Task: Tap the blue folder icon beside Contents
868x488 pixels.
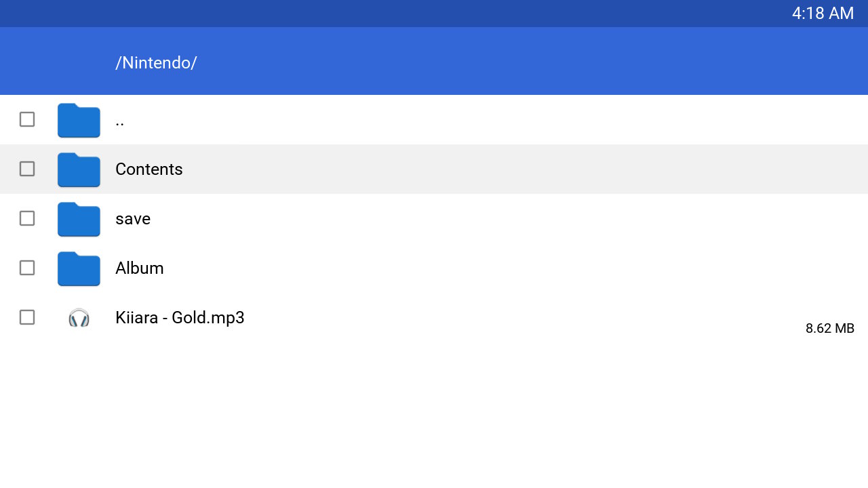Action: pos(79,169)
